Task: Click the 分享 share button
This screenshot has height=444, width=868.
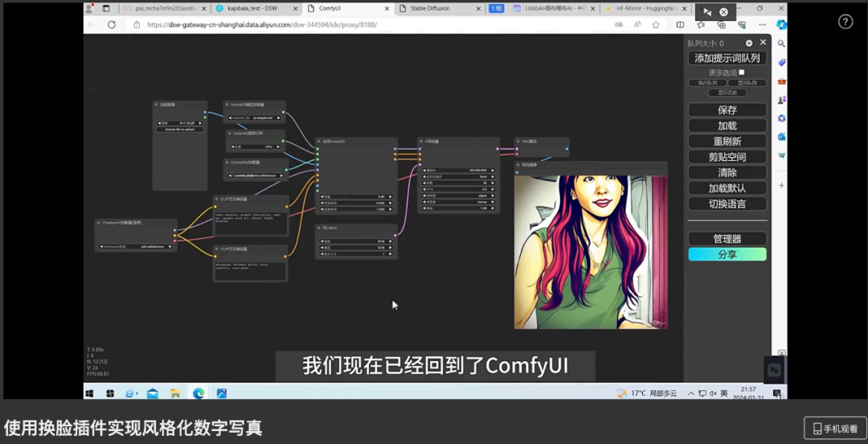Action: [x=727, y=254]
